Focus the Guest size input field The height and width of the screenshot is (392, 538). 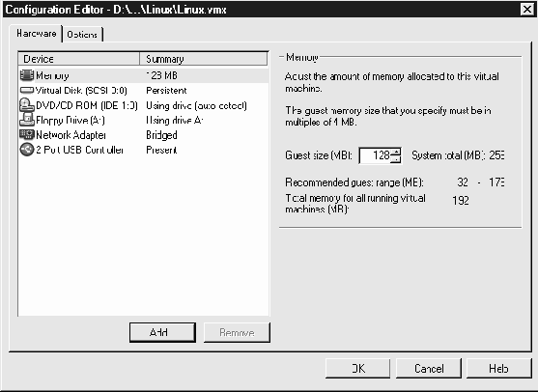pos(375,155)
